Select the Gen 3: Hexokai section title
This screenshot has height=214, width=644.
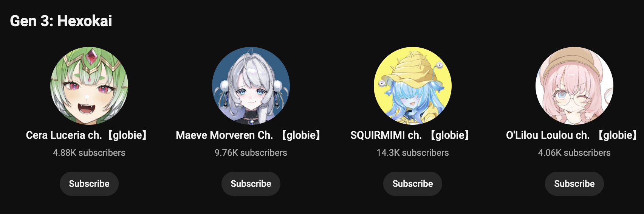(61, 21)
